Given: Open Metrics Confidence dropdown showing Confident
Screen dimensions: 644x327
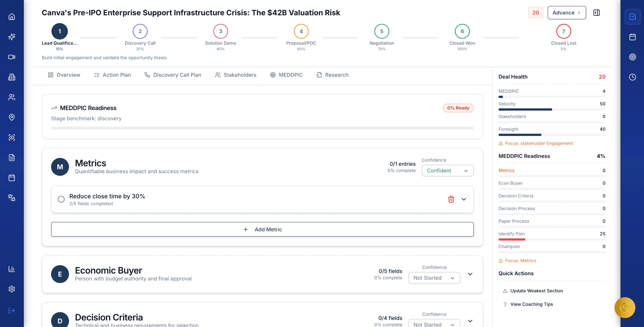Looking at the screenshot, I should click(447, 171).
